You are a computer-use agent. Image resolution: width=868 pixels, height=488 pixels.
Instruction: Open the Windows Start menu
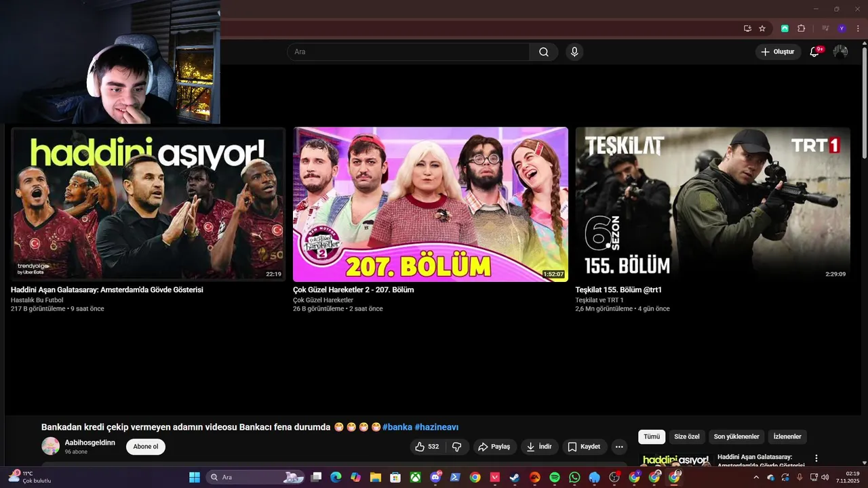point(195,477)
